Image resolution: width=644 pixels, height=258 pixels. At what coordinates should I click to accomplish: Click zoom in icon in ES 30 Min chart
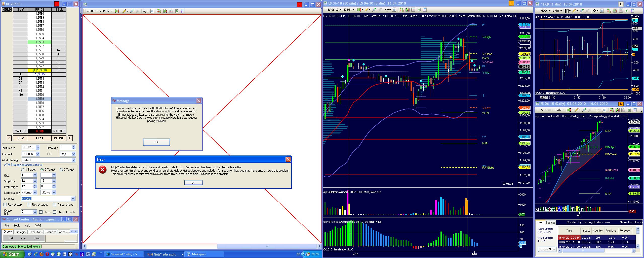(374, 10)
